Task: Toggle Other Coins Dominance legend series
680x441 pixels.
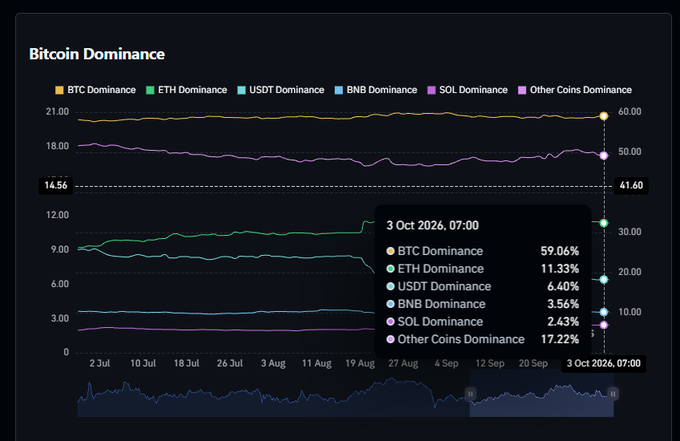Action: pos(575,90)
